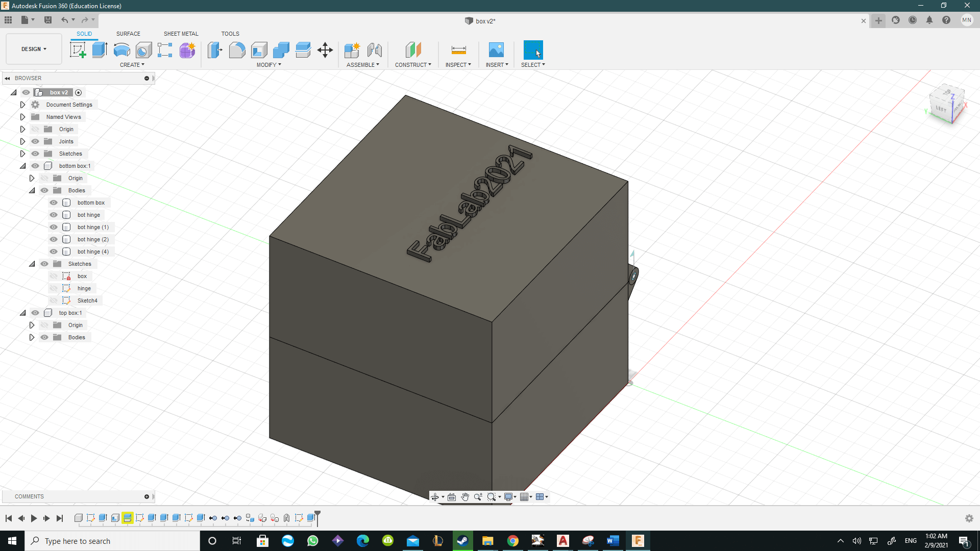Open the Help menu icon
The width and height of the screenshot is (980, 551).
tap(946, 20)
